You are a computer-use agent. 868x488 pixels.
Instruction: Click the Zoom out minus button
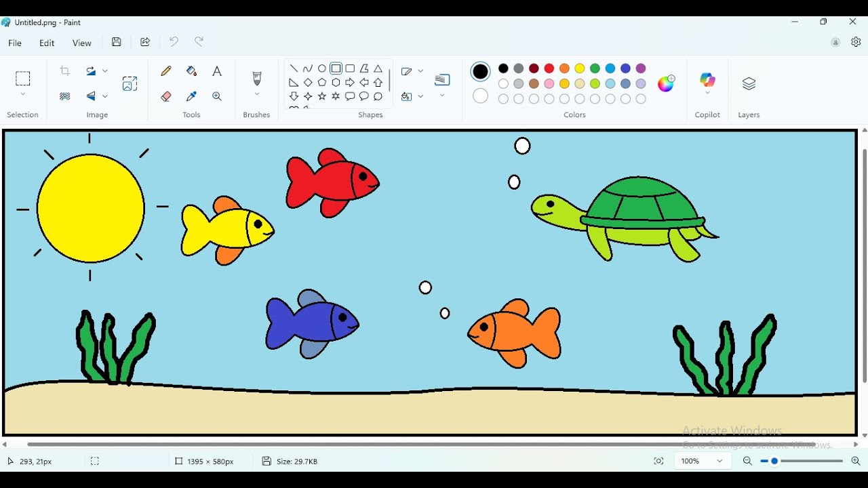[748, 462]
